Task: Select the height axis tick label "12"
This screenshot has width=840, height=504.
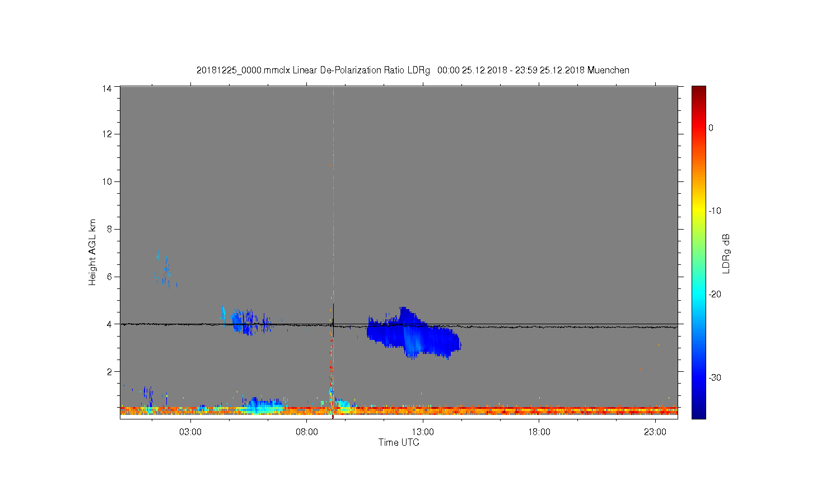Action: point(107,134)
